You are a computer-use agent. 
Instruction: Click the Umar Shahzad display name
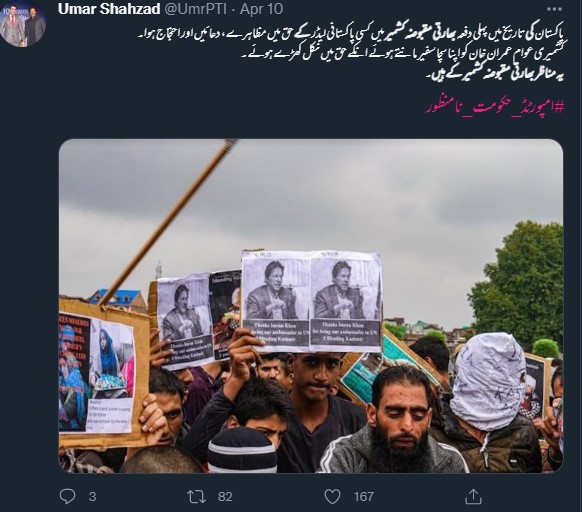(109, 9)
